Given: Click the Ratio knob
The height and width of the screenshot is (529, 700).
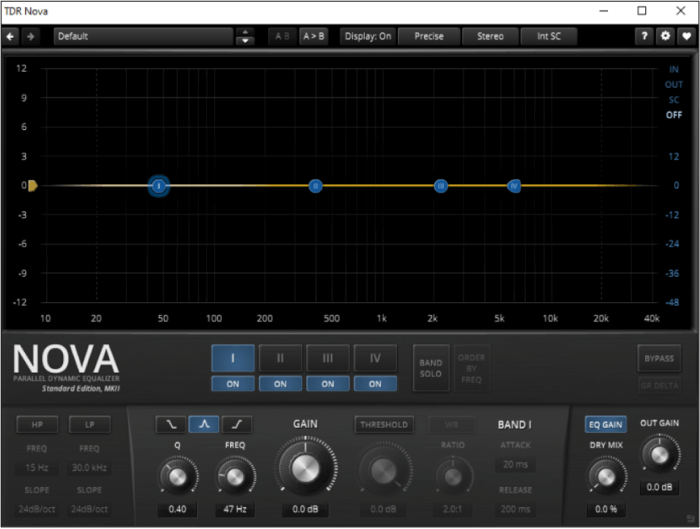Looking at the screenshot, I should pos(453,476).
